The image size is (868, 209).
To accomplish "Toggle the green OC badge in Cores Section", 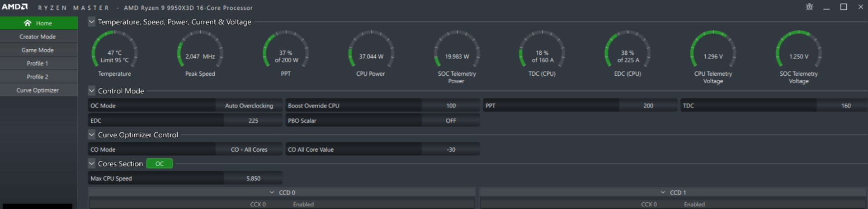I will [x=160, y=164].
